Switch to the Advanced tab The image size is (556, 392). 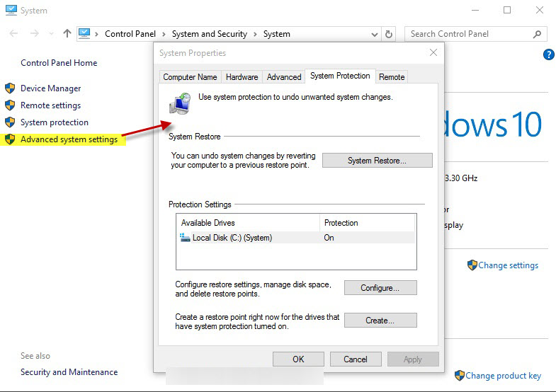(x=284, y=77)
